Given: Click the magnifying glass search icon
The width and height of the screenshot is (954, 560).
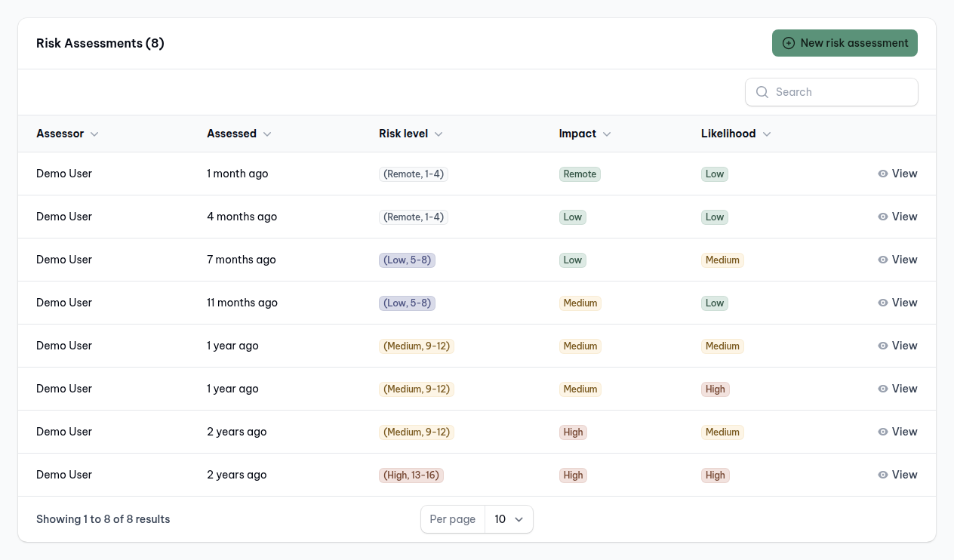Looking at the screenshot, I should coord(762,92).
